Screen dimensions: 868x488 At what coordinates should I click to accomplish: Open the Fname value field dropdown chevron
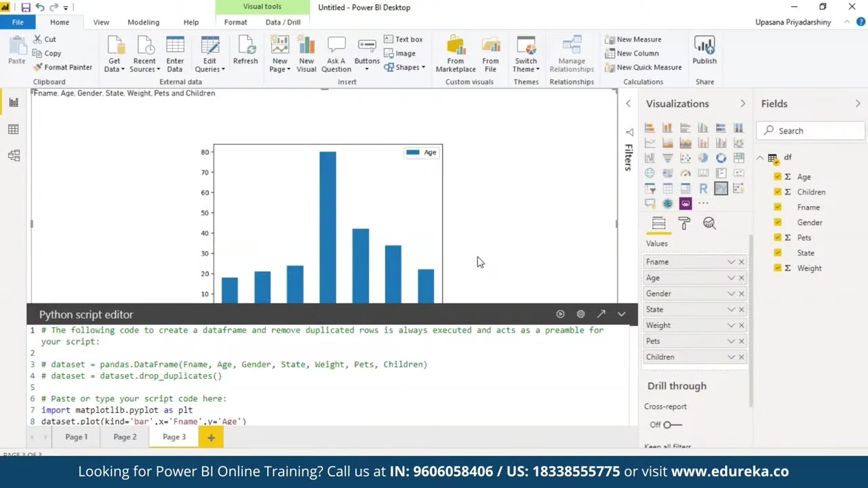click(x=731, y=262)
